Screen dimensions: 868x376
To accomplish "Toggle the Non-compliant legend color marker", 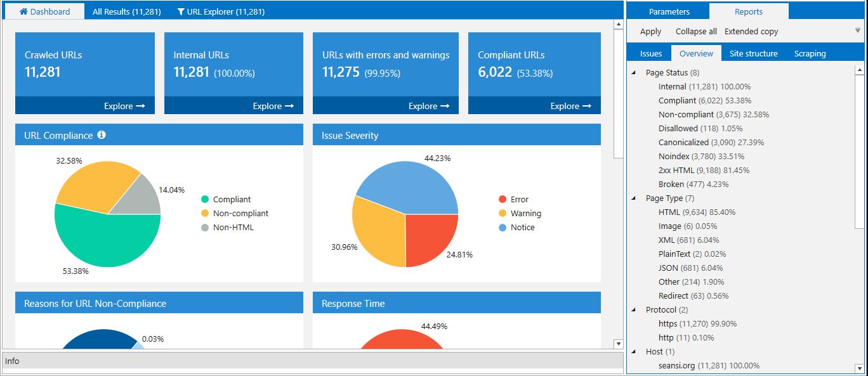I will [205, 214].
